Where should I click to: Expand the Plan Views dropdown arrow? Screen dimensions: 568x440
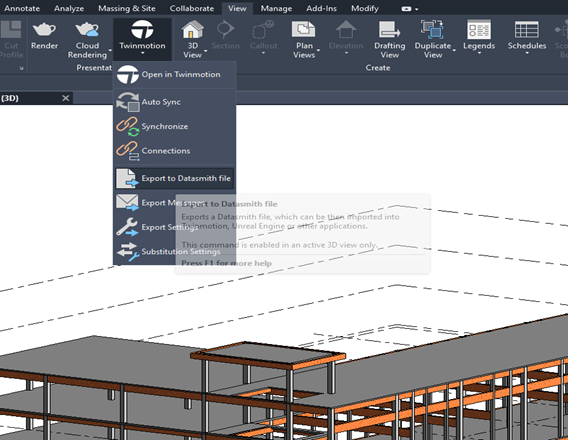point(318,51)
